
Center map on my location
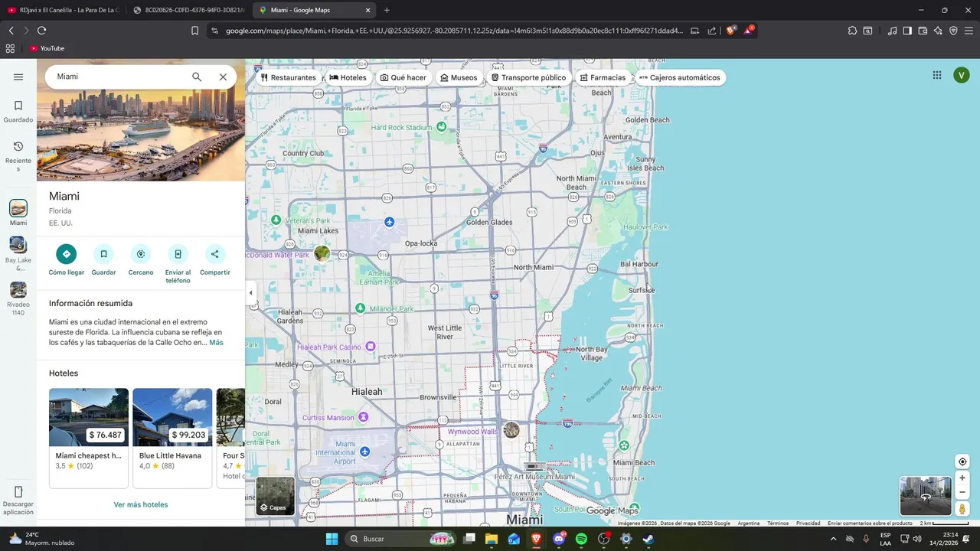(x=962, y=461)
